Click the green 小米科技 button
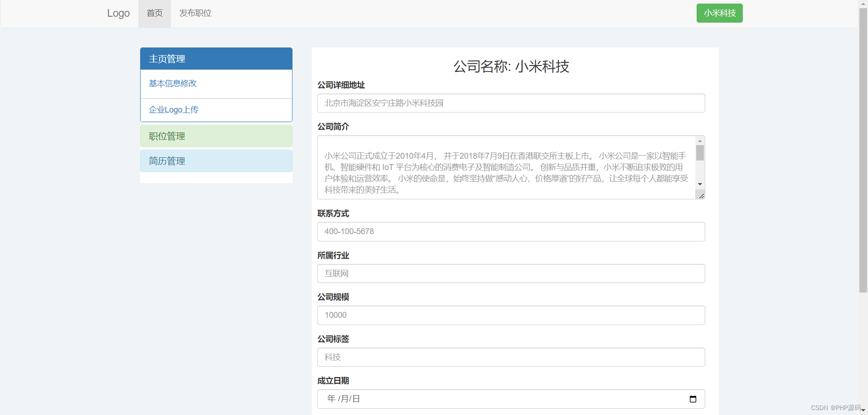 (719, 13)
